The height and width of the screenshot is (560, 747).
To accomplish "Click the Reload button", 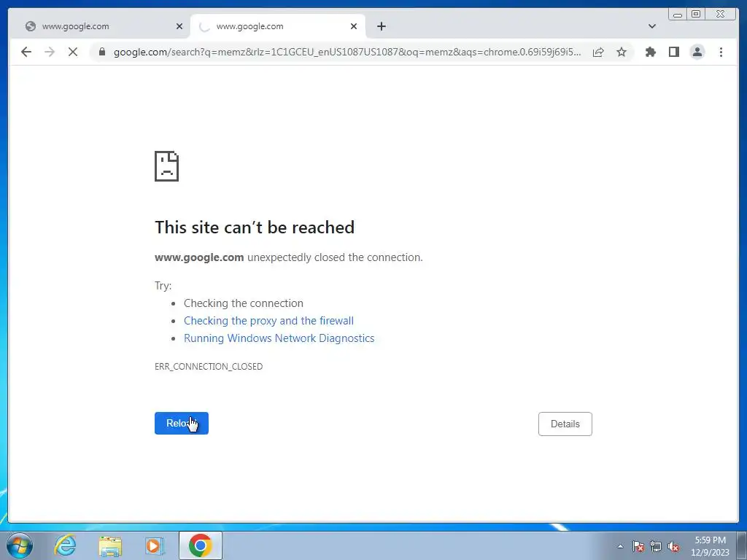I will tap(182, 424).
